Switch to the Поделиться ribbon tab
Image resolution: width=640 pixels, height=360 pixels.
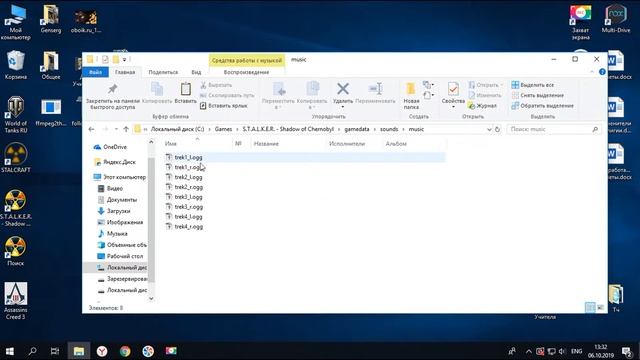[163, 72]
